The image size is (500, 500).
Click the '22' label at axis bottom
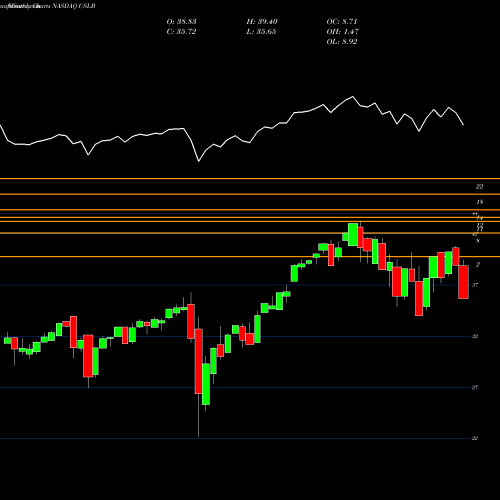475,438
